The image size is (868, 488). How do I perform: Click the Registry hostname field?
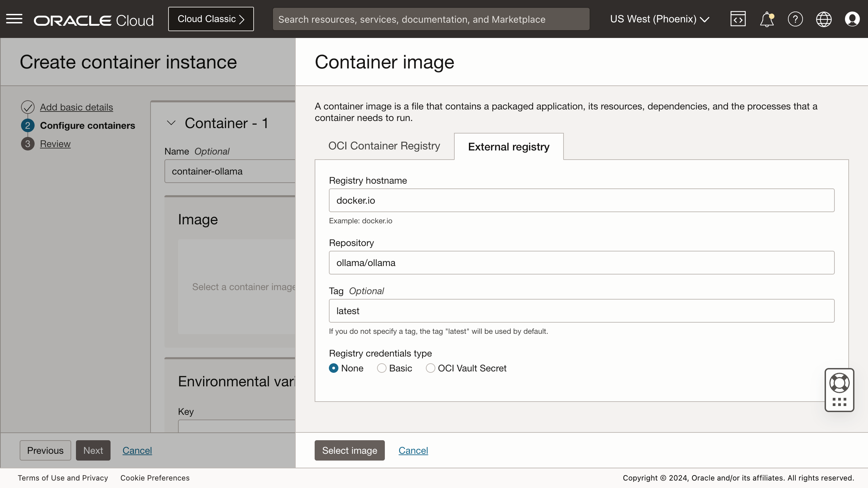point(581,200)
